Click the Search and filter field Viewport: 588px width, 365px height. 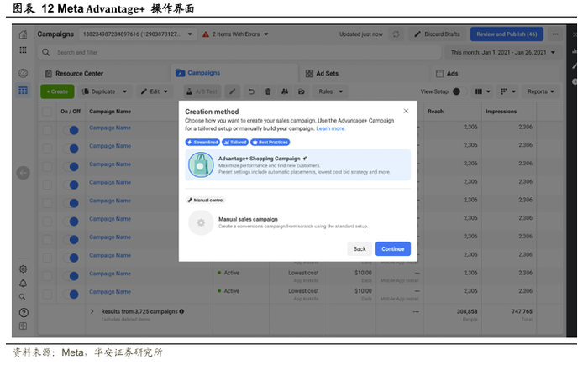239,53
